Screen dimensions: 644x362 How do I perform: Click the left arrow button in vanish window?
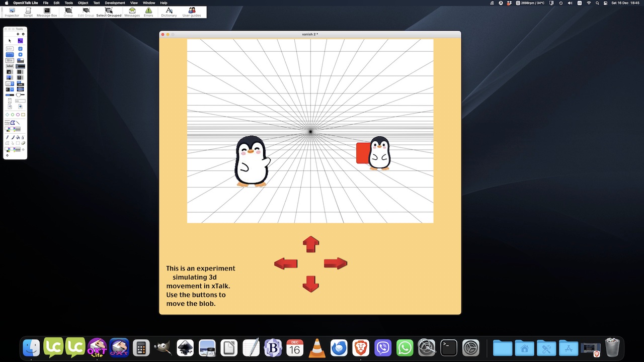(286, 263)
